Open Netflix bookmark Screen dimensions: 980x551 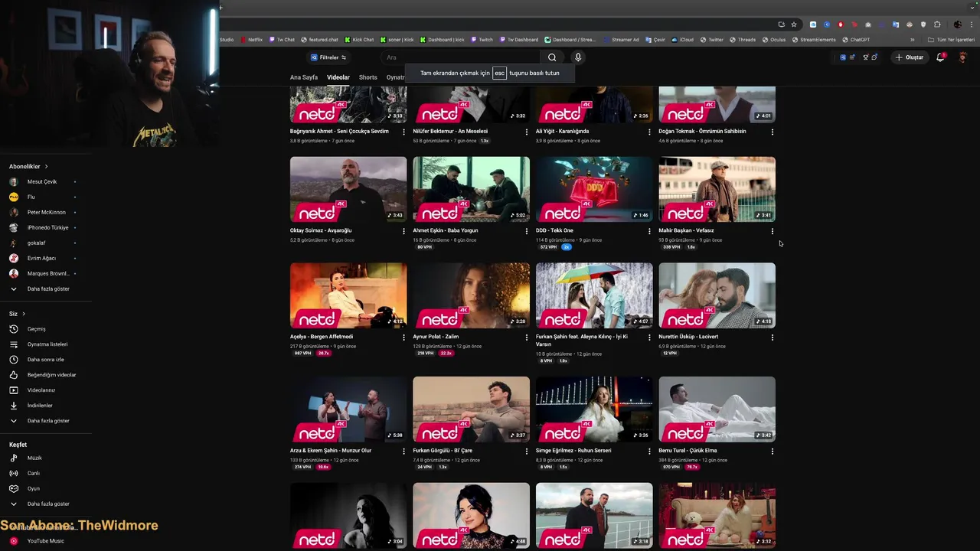pos(251,40)
